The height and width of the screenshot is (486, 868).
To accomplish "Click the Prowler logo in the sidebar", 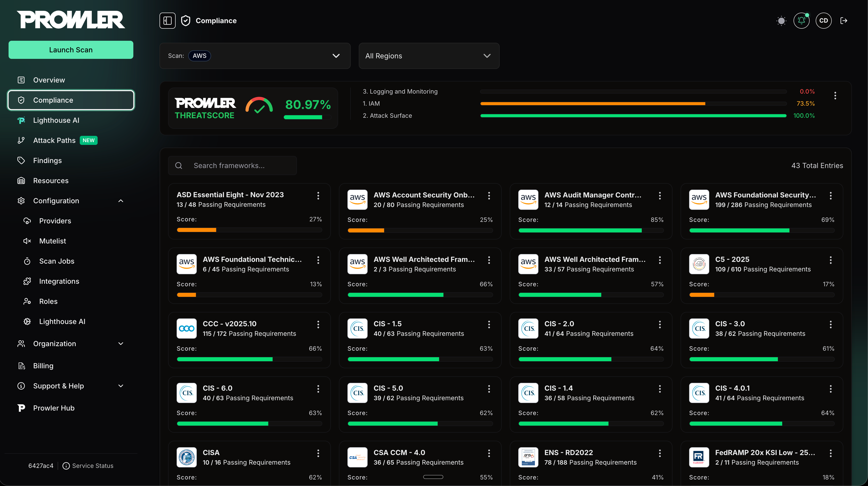I will coord(71,20).
